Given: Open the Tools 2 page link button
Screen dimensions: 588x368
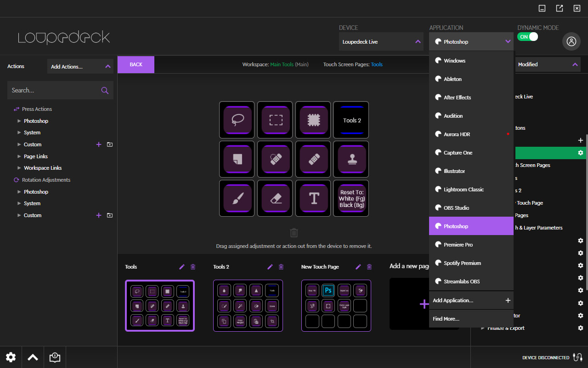Looking at the screenshot, I should click(x=351, y=120).
